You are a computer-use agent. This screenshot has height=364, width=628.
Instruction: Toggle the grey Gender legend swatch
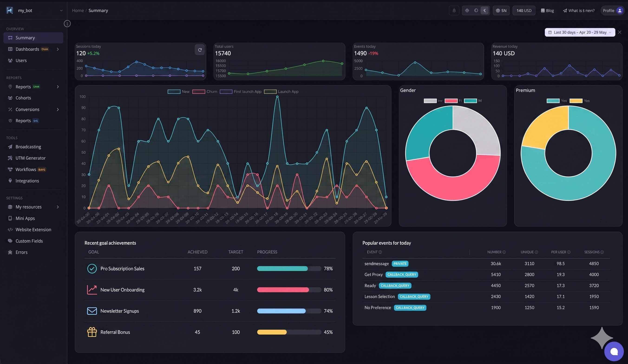coord(430,101)
